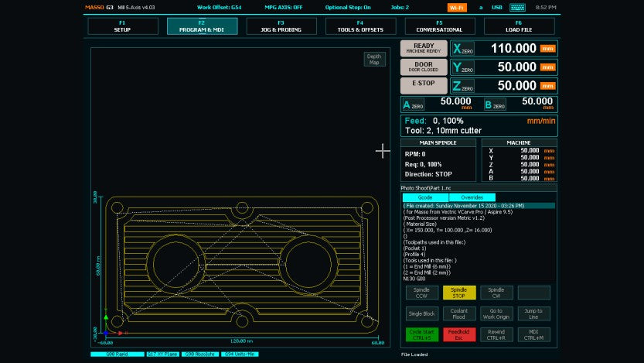The height and width of the screenshot is (363, 644).
Task: Toggle Coolant Flood
Action: click(458, 313)
